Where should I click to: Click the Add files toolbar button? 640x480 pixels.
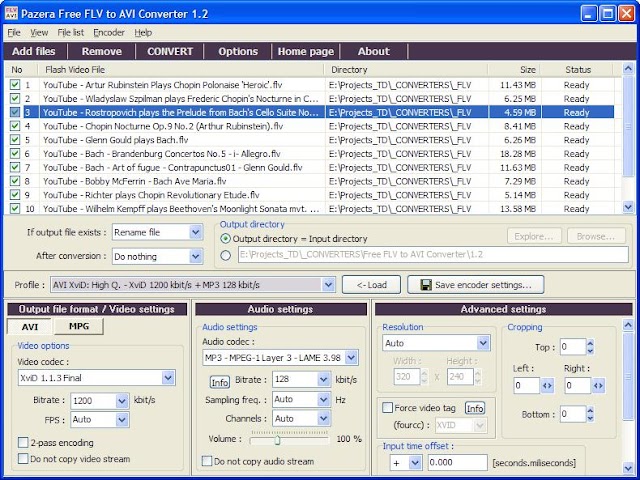34,51
